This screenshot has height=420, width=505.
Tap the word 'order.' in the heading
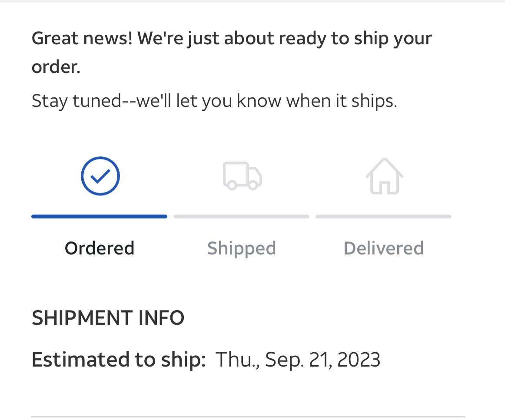click(x=56, y=67)
